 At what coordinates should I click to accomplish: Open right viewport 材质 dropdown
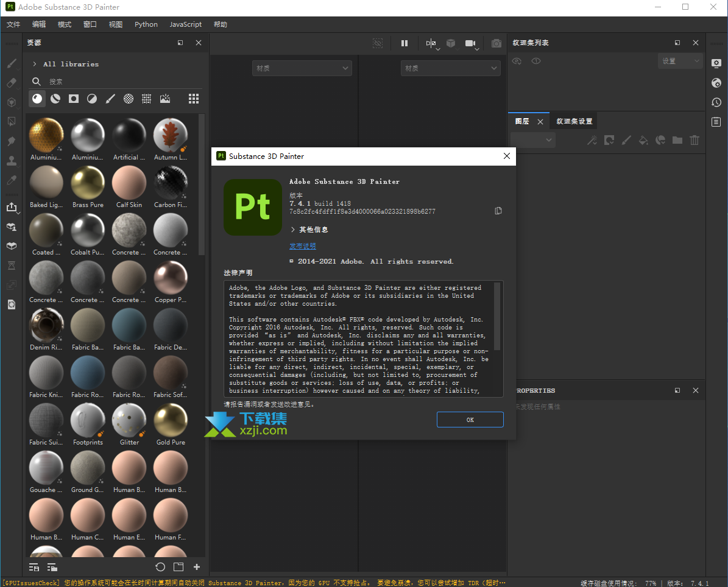pyautogui.click(x=450, y=68)
